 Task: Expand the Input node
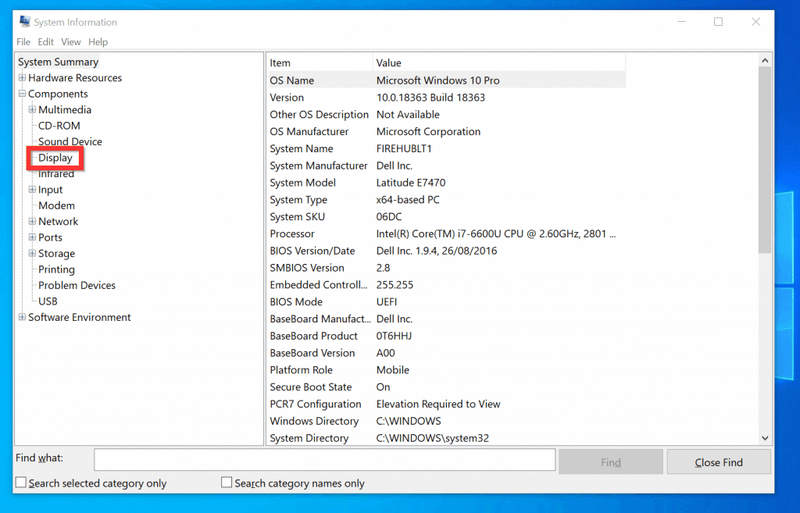[32, 189]
